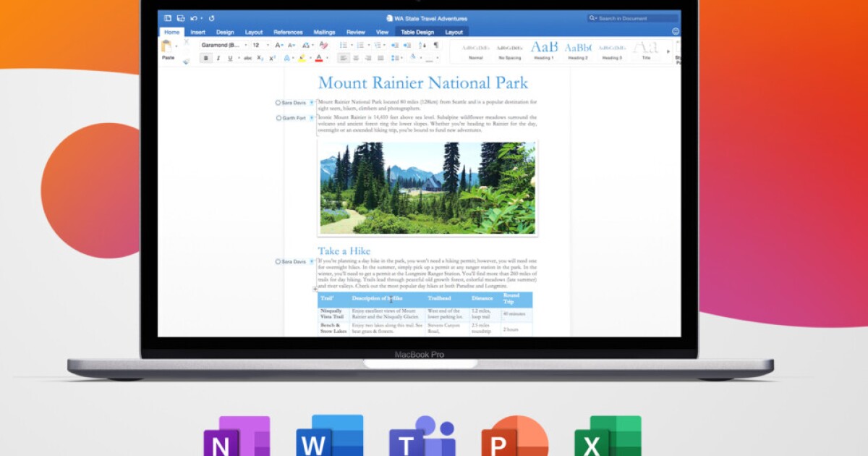Open the Undo history dropdown arrow
868x456 pixels.
201,18
